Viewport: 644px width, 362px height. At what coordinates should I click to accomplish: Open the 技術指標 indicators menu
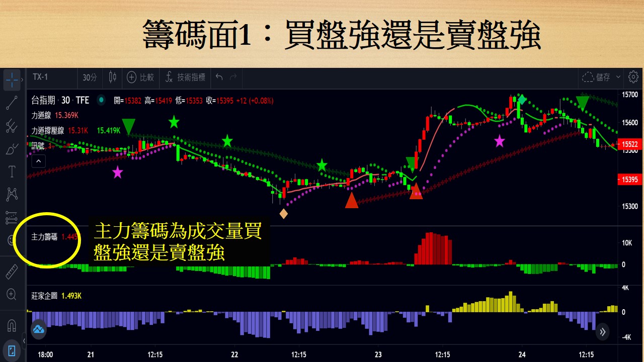(192, 78)
